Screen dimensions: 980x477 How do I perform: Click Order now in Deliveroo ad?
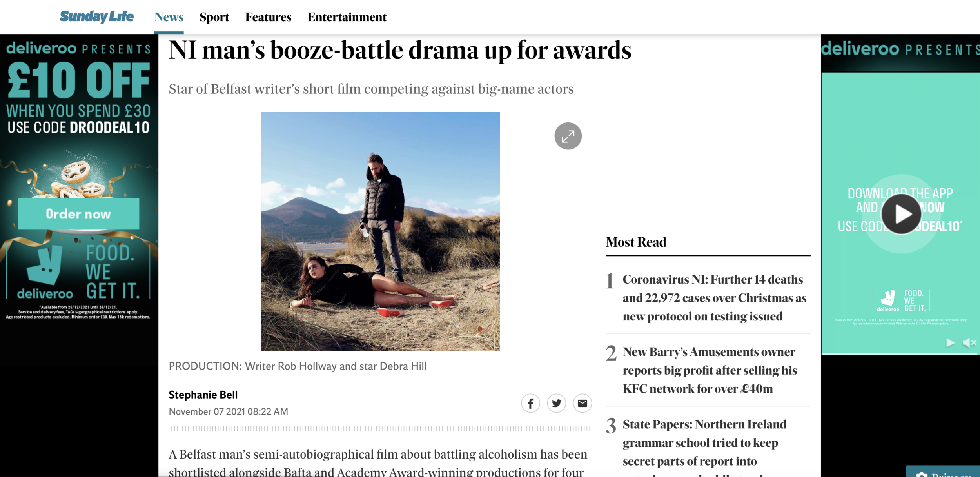pyautogui.click(x=78, y=214)
